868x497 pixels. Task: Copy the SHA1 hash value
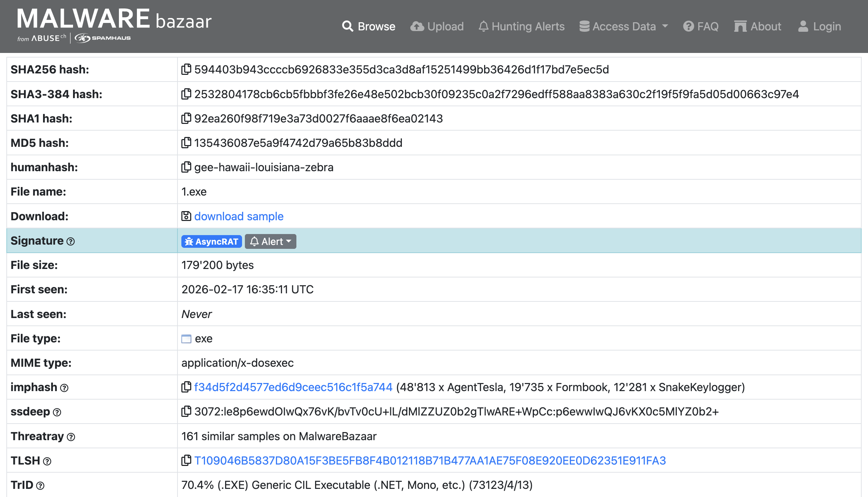186,118
